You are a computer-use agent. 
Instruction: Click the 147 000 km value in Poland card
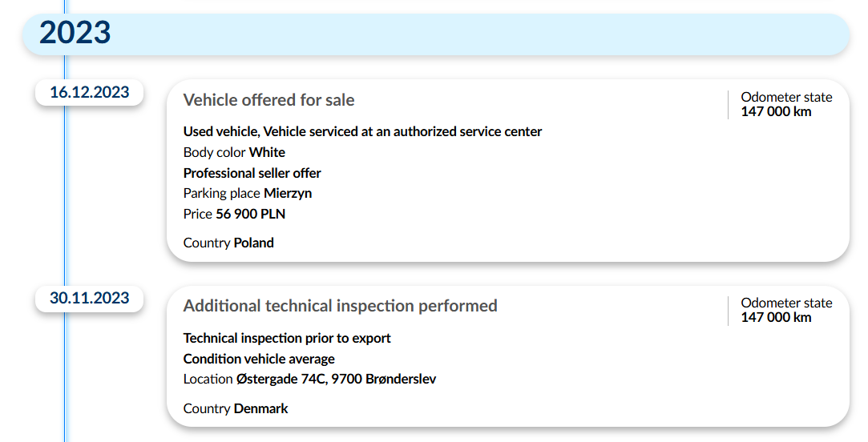(x=776, y=112)
